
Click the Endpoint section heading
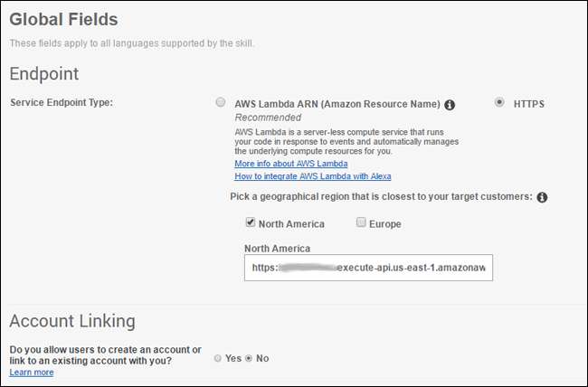43,73
